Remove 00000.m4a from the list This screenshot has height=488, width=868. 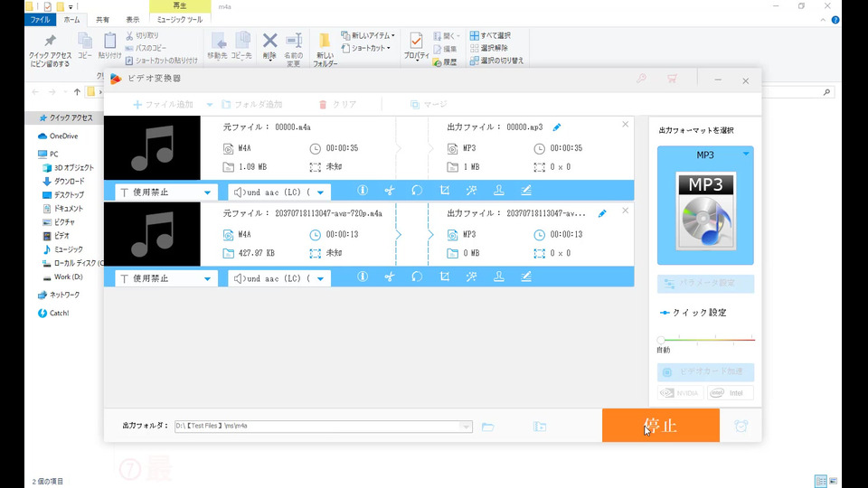[625, 125]
